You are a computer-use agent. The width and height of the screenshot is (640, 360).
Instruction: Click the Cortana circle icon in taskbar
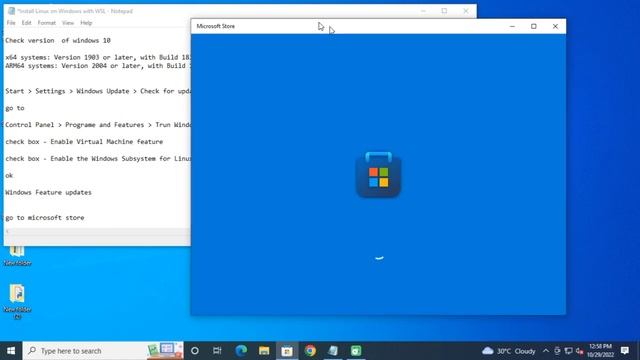point(195,351)
